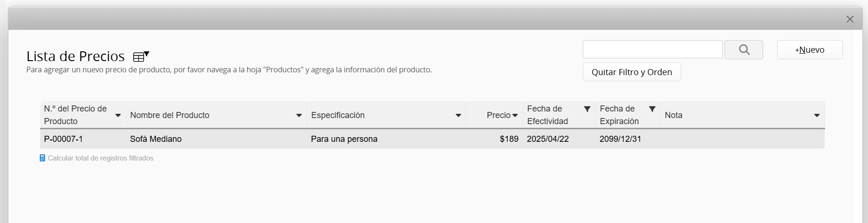Open N.° del Precio de Producto dropdown
Viewport: 868px width, 223px height.
(118, 115)
